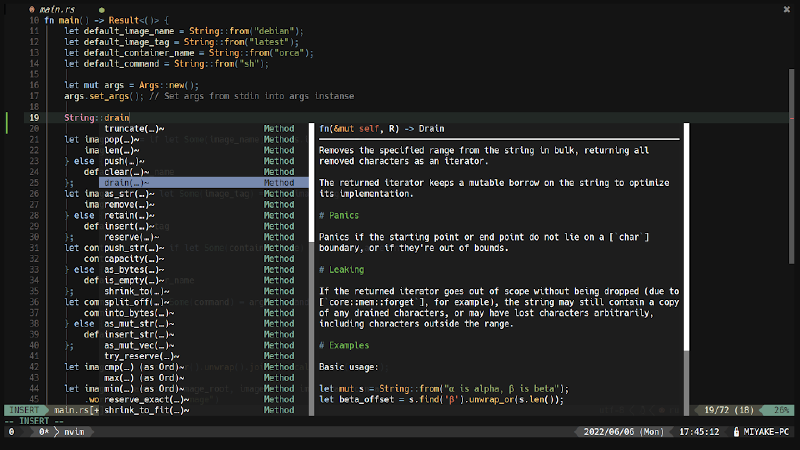The width and height of the screenshot is (800, 450).
Task: Click the clock 17:45:12 in tmux bar
Action: coord(699,432)
